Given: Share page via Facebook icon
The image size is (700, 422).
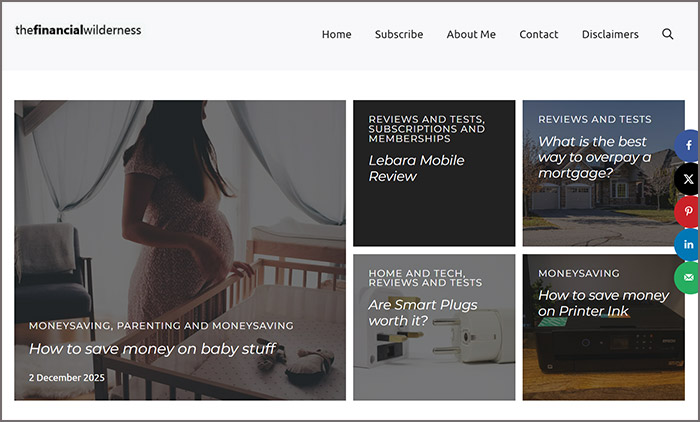Looking at the screenshot, I should tap(688, 146).
